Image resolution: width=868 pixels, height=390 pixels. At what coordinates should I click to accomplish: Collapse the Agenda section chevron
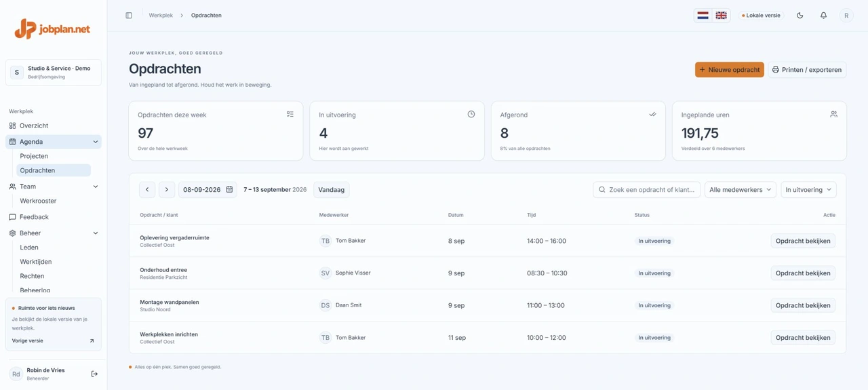[x=95, y=142]
